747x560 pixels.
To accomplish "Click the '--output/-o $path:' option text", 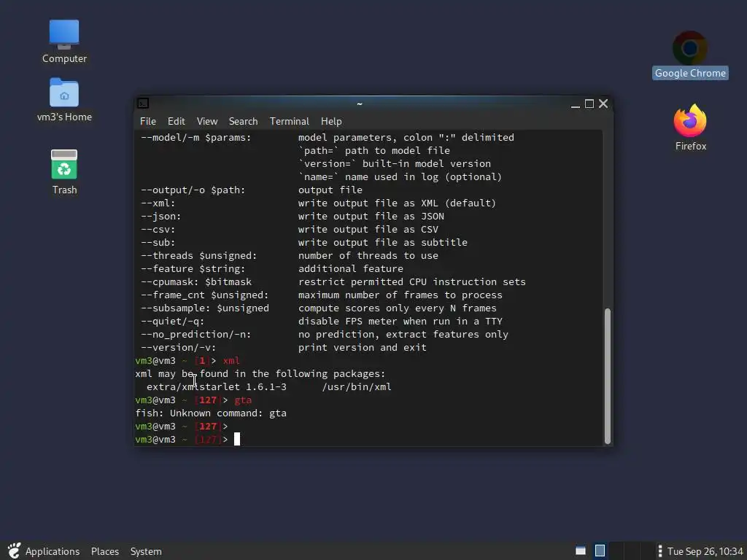I will click(x=193, y=190).
